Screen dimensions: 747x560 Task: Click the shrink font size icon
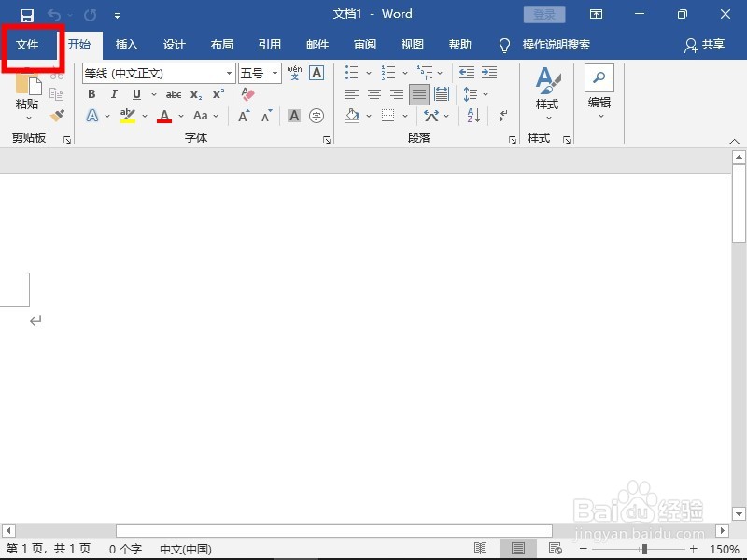pos(266,116)
